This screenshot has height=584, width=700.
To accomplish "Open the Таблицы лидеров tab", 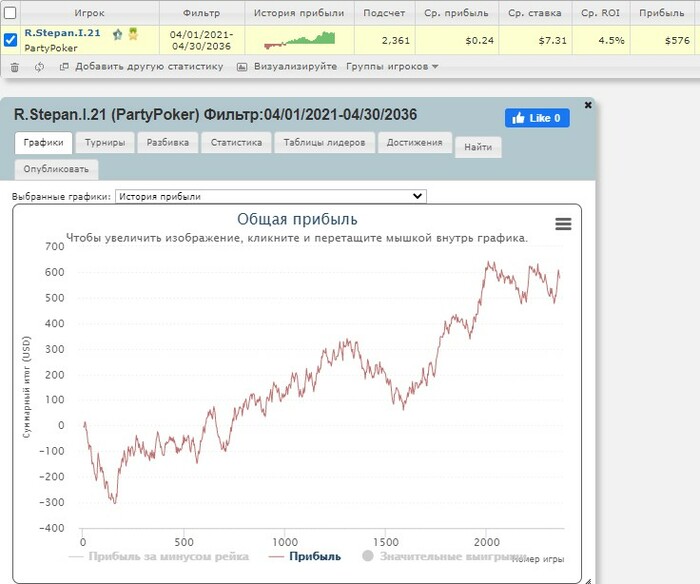I will [x=325, y=143].
